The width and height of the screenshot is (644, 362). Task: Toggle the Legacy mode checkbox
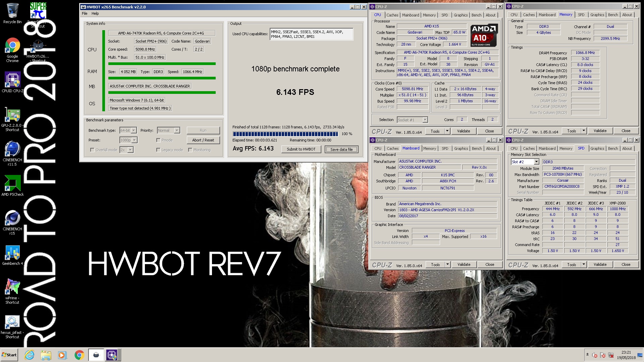point(158,150)
